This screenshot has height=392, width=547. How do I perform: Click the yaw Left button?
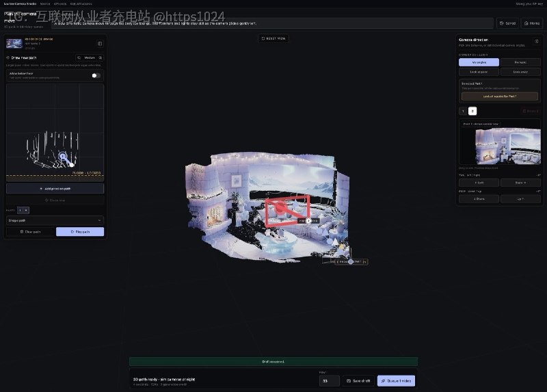point(479,183)
